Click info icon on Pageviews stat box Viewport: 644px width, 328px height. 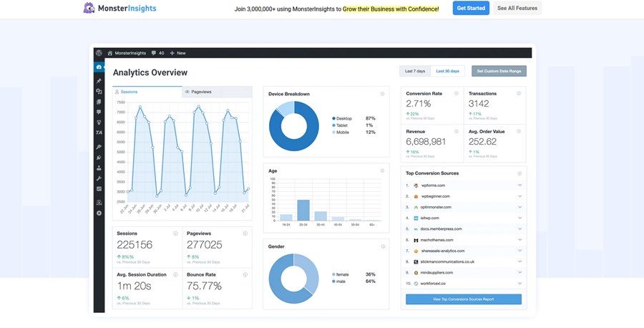245,233
